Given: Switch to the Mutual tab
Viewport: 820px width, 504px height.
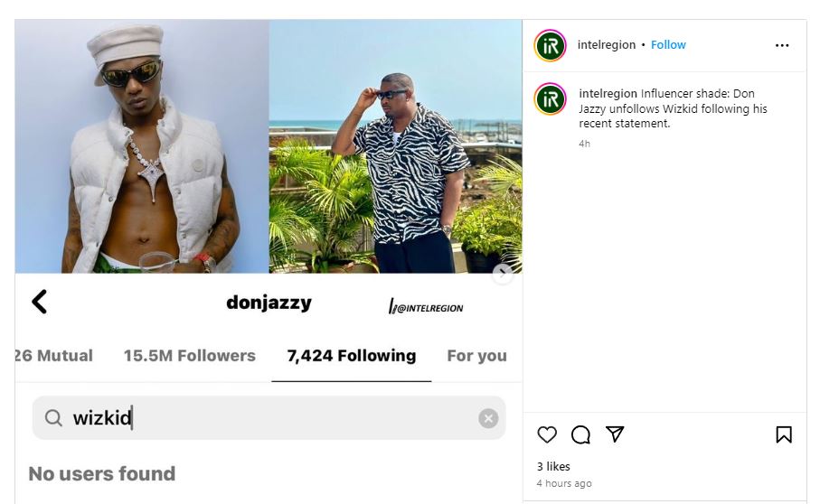Looking at the screenshot, I should [x=54, y=356].
